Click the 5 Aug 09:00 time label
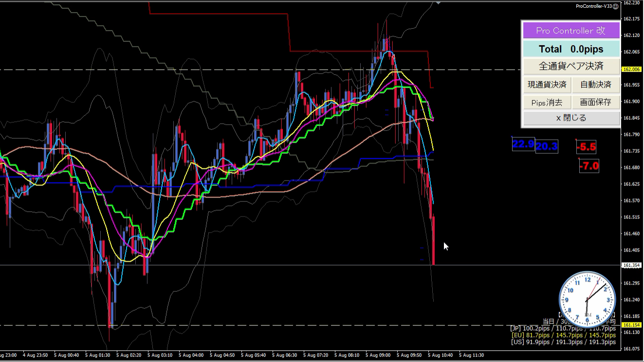Viewport: 644px width, 362px height. pos(378,355)
